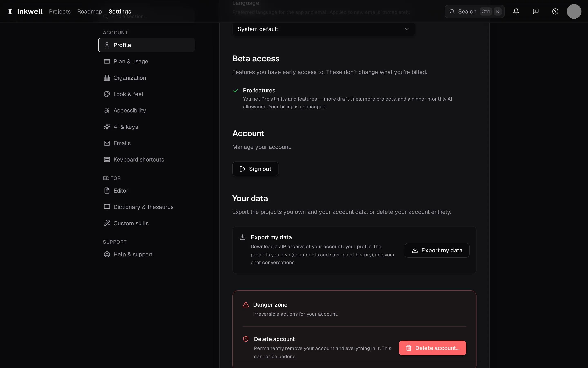
Task: Switch to Look & feel settings
Action: click(147, 94)
